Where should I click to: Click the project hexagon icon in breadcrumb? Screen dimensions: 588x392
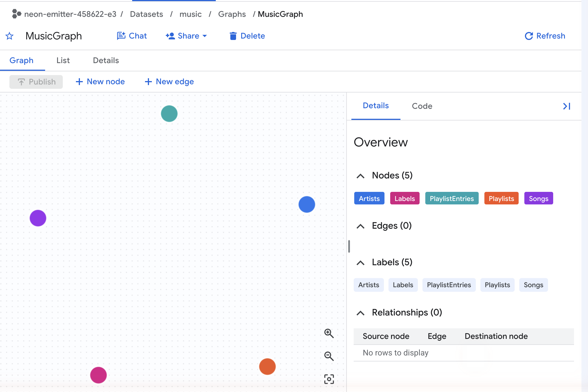[x=17, y=14]
